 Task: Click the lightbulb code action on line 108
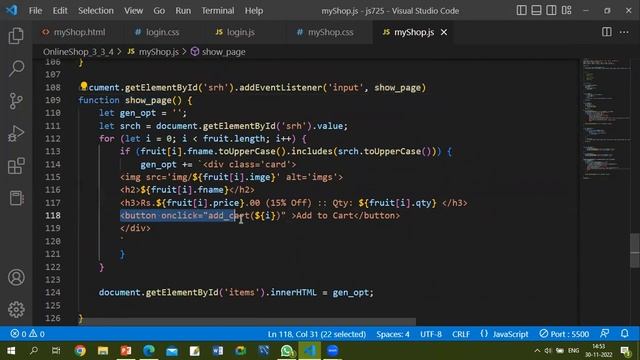tap(84, 86)
